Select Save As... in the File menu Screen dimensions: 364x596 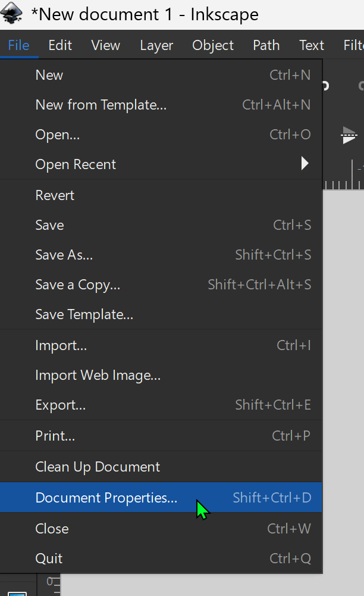[x=64, y=254]
